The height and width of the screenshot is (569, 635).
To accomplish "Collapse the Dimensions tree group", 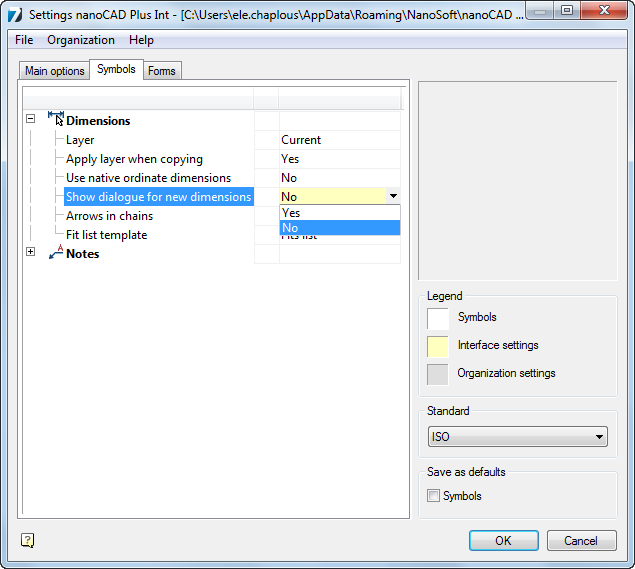I will tap(30, 119).
